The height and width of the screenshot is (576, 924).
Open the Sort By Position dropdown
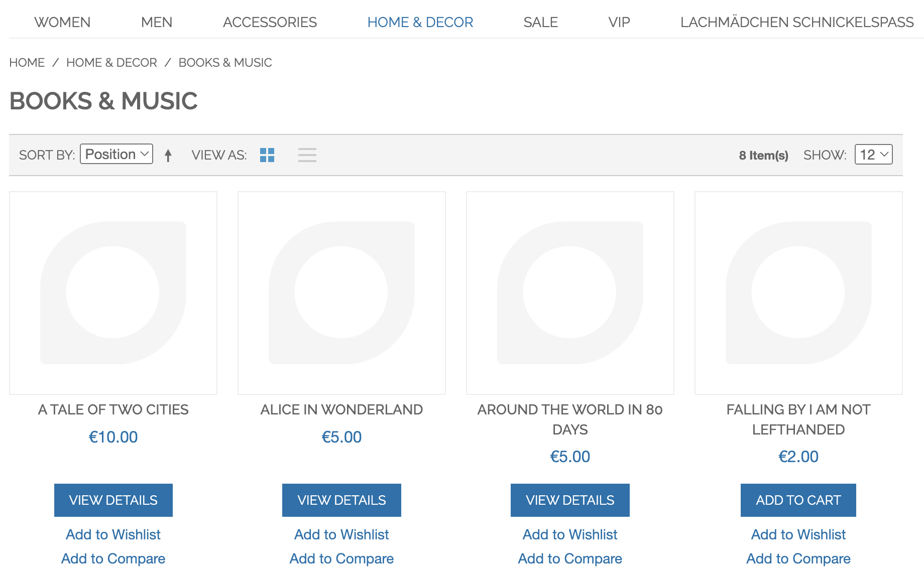tap(117, 155)
